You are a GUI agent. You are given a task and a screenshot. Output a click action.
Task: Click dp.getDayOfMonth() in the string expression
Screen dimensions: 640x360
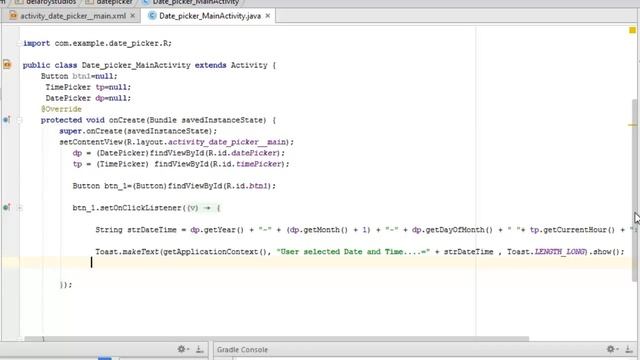coord(452,230)
